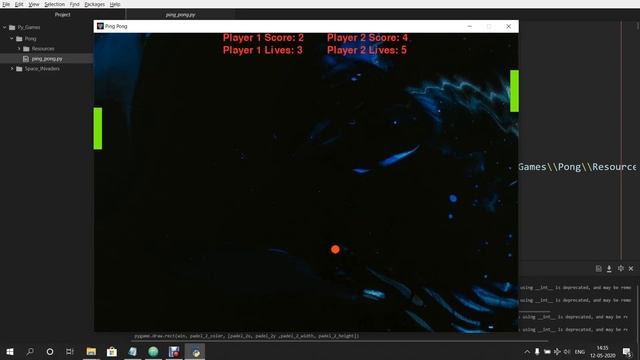Expand the Space_Invaders folder chevron
Viewport: 640px width, 360px height.
point(12,69)
